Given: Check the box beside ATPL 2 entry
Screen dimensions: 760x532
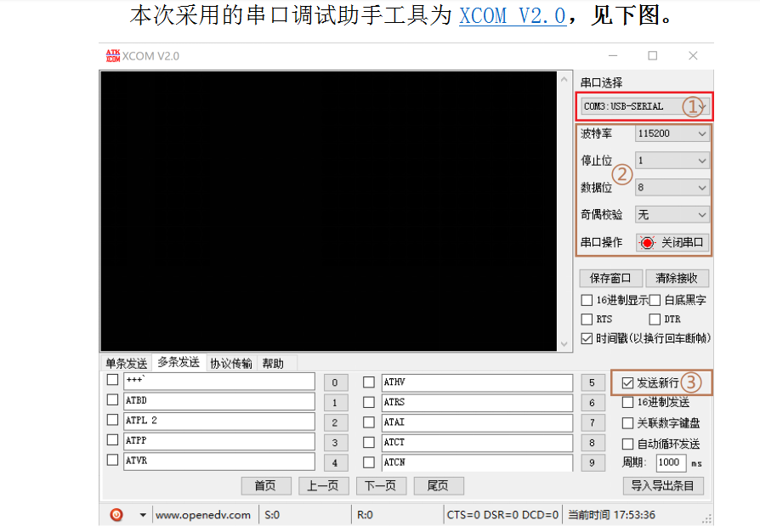Looking at the screenshot, I should [x=112, y=420].
